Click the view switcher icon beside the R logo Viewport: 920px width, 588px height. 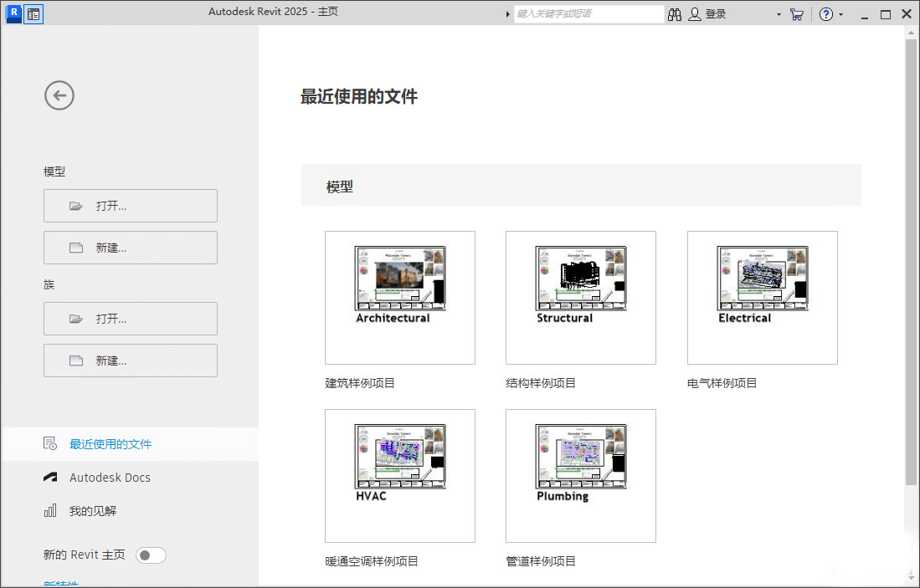32,13
